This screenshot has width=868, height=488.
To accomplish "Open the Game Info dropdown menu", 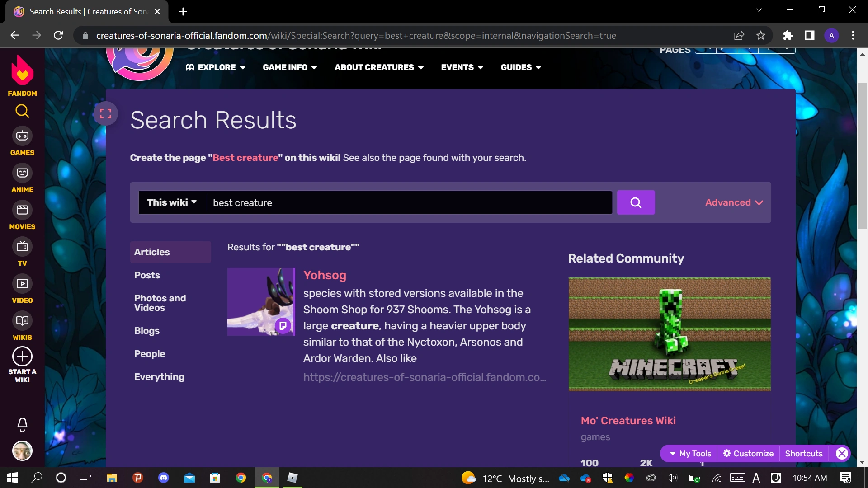I will pyautogui.click(x=290, y=67).
